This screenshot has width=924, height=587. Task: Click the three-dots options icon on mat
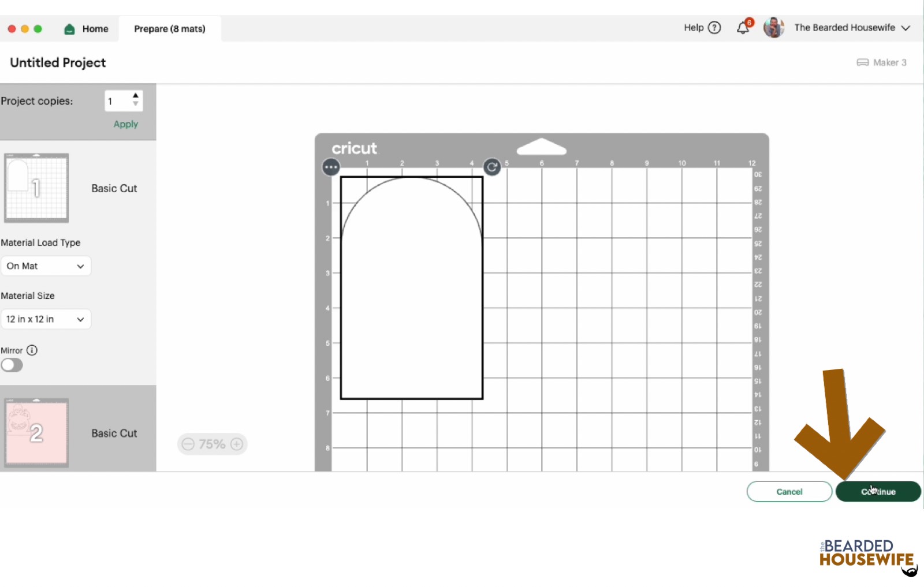[x=331, y=167]
